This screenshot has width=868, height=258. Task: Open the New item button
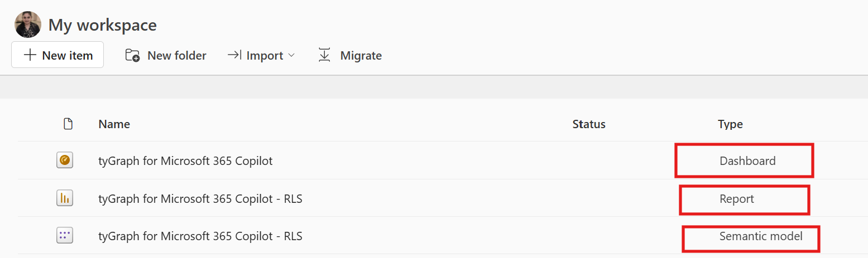(x=57, y=55)
